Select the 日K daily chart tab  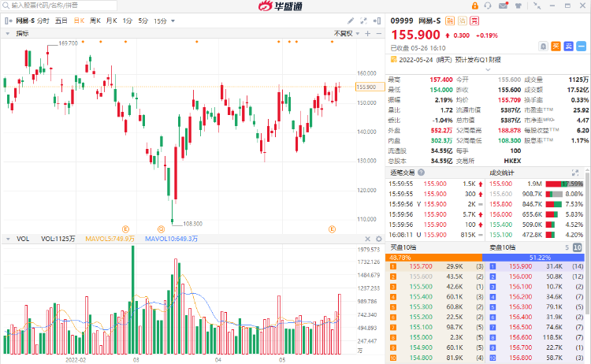pos(79,20)
